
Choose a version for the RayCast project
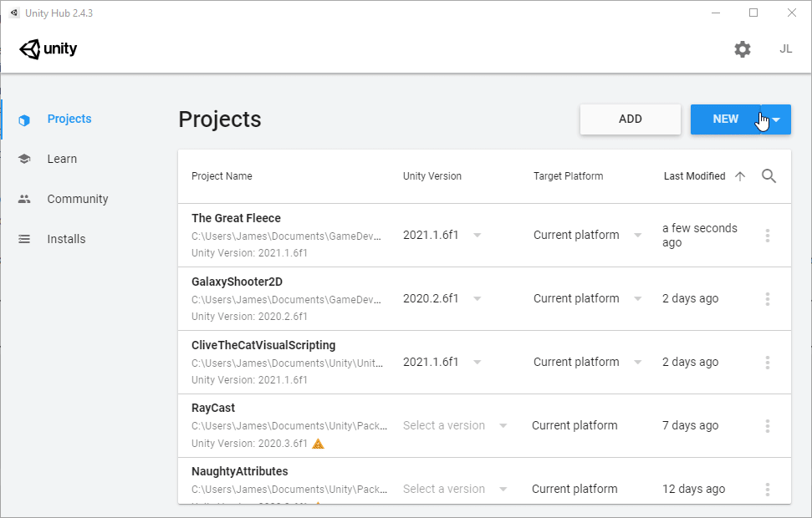click(x=455, y=426)
